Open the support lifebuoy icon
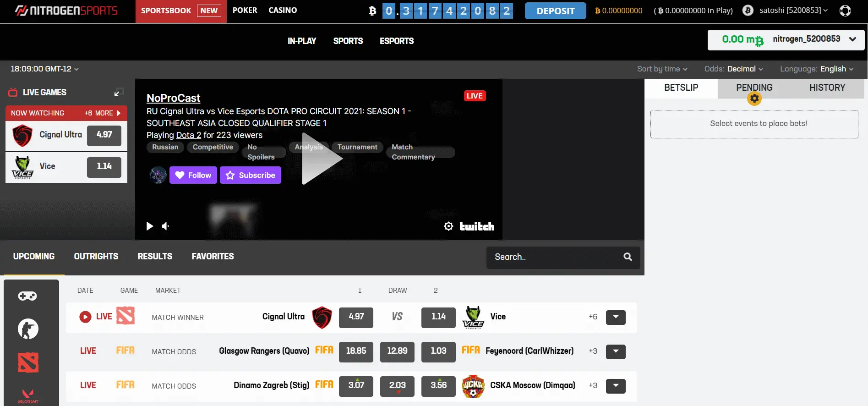 point(845,11)
